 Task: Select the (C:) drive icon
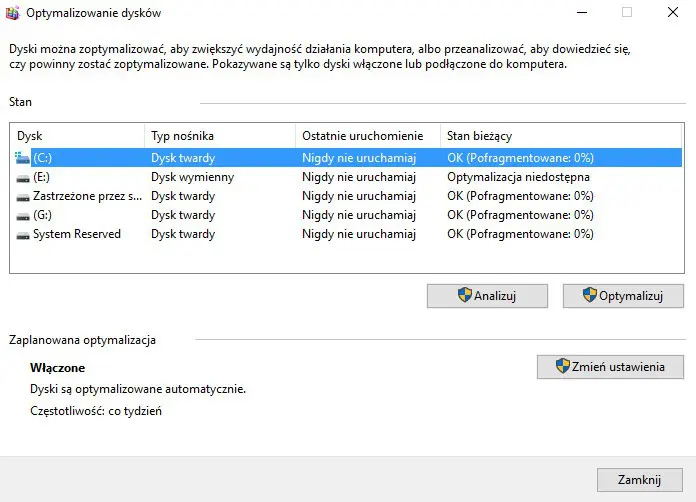pyautogui.click(x=23, y=158)
